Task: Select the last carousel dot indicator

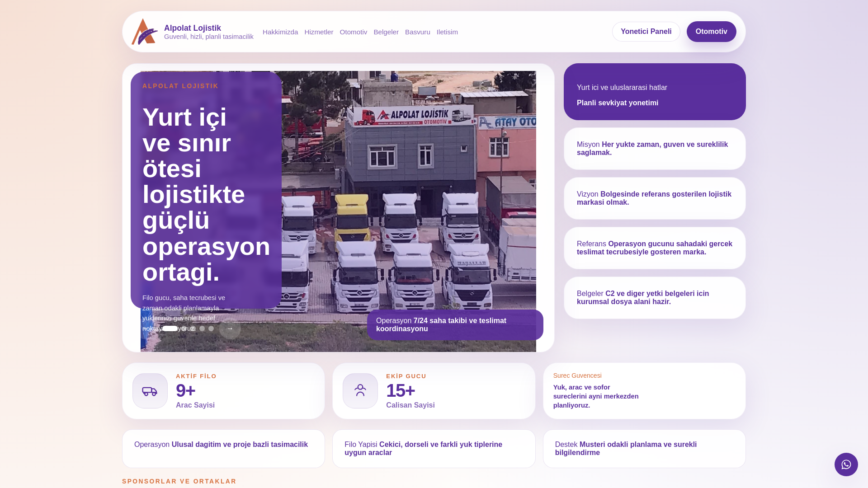Action: (211, 328)
